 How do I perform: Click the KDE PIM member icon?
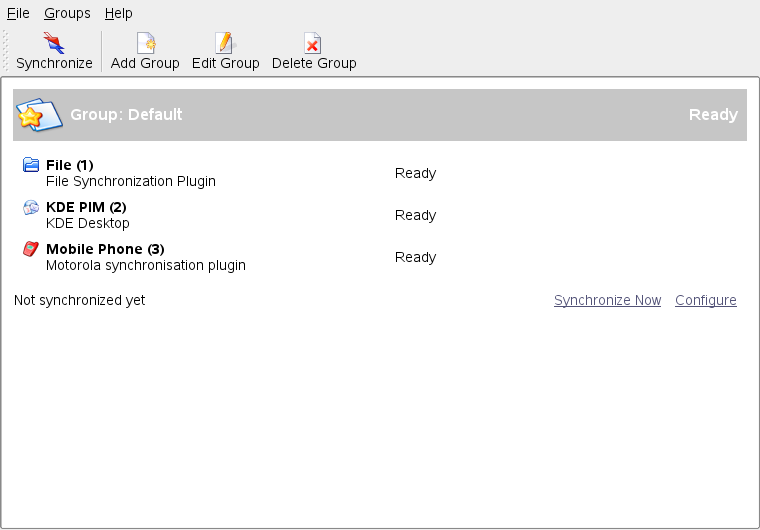(x=31, y=207)
